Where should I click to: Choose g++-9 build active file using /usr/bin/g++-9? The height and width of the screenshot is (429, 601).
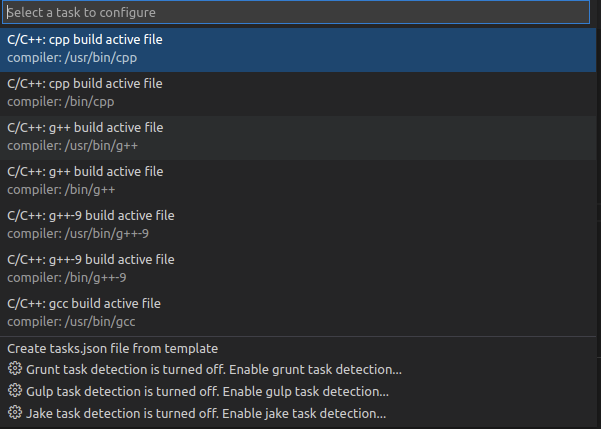click(x=91, y=216)
